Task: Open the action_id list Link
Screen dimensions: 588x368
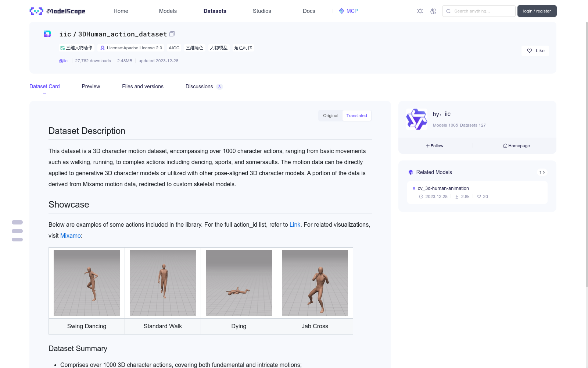Action: click(295, 224)
